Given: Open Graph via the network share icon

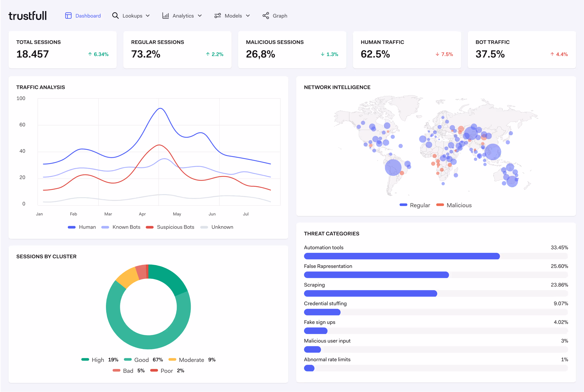Looking at the screenshot, I should [x=265, y=15].
